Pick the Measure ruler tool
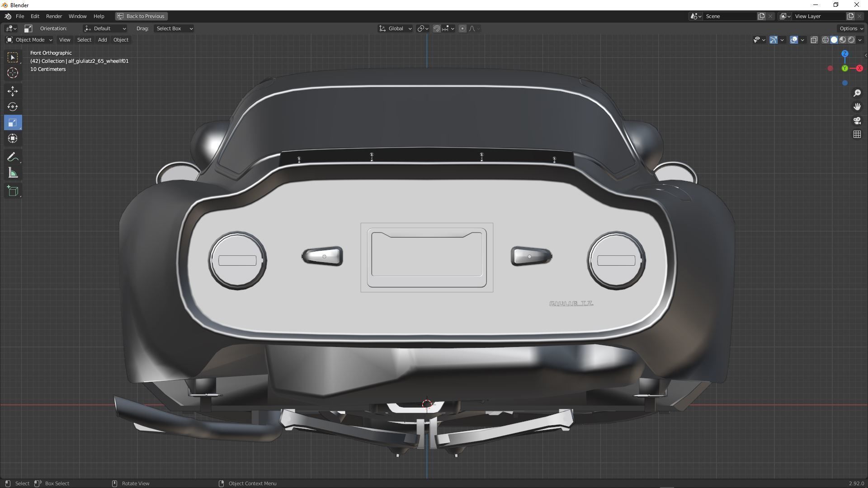The width and height of the screenshot is (868, 488). click(x=12, y=173)
